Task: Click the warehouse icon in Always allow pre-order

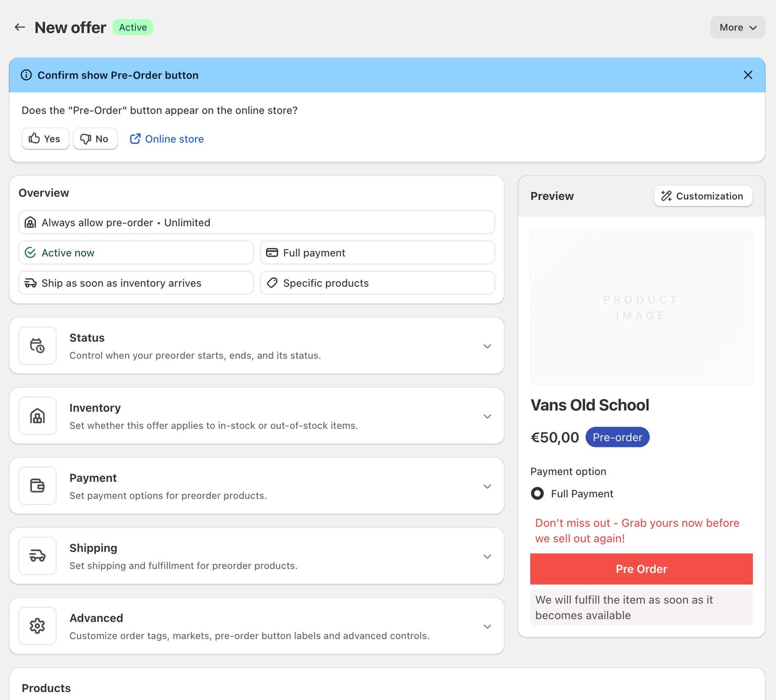Action: click(x=30, y=223)
